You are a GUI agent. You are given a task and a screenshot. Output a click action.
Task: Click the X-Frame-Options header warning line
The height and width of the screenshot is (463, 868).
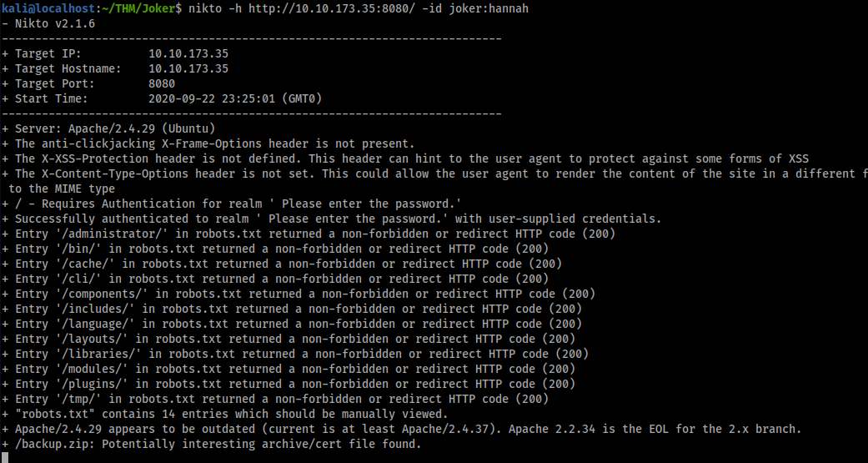(x=215, y=143)
